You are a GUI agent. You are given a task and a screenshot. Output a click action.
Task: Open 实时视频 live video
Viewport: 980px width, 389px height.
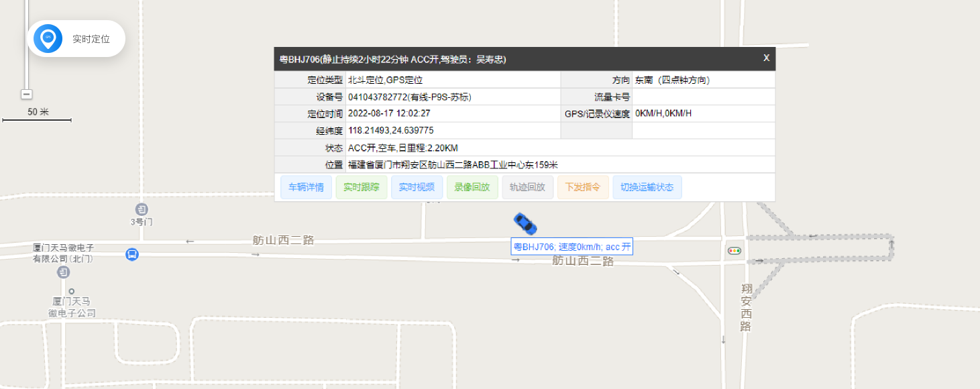pyautogui.click(x=417, y=188)
